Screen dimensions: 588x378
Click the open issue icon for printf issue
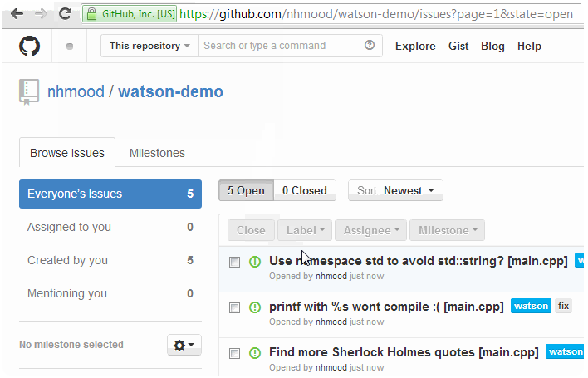click(255, 307)
